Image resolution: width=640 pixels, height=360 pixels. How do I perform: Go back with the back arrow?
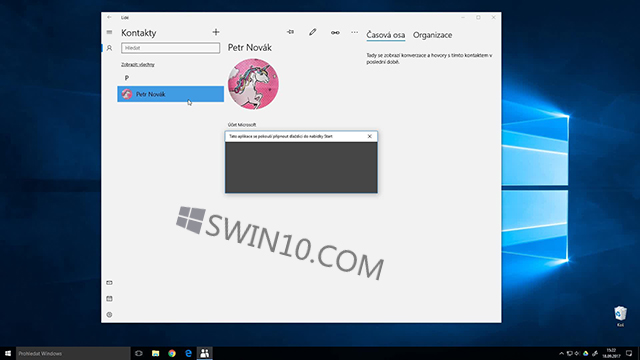click(x=109, y=18)
